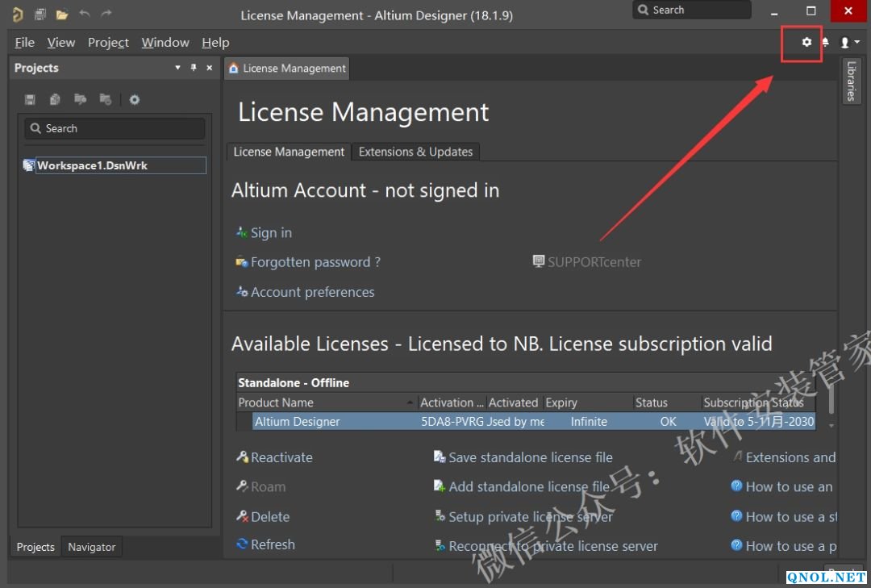Click the save all documents icon in title bar
Viewport: 871px width, 588px height.
point(40,15)
